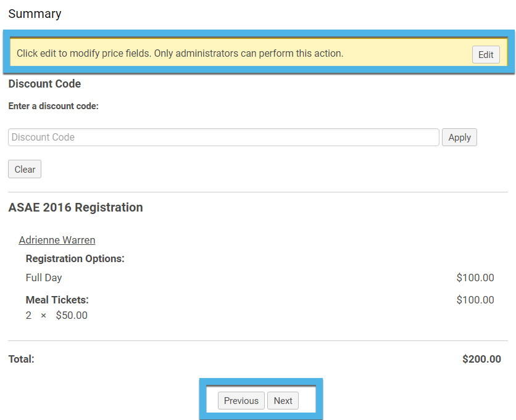Apply the entered discount code

(x=459, y=137)
